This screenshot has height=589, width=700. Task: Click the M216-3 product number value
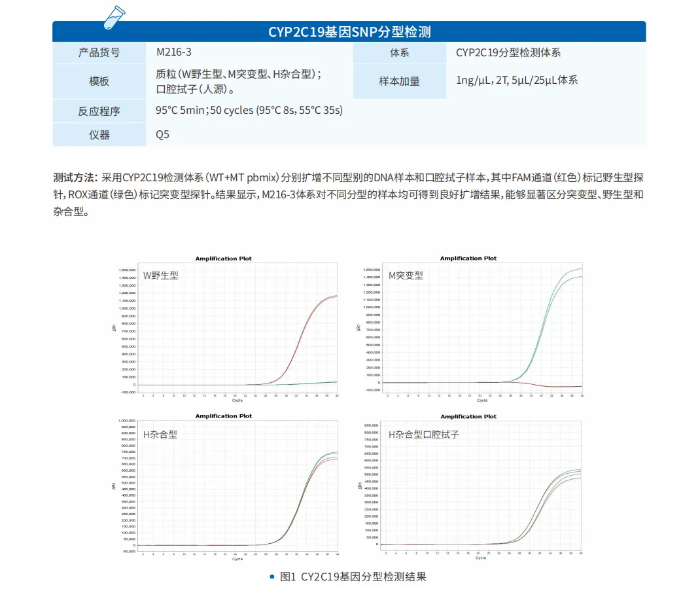pos(174,52)
